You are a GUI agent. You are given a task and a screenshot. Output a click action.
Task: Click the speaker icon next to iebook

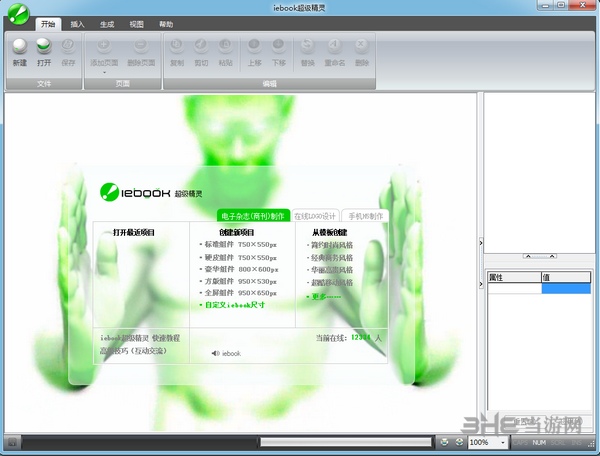coord(215,353)
